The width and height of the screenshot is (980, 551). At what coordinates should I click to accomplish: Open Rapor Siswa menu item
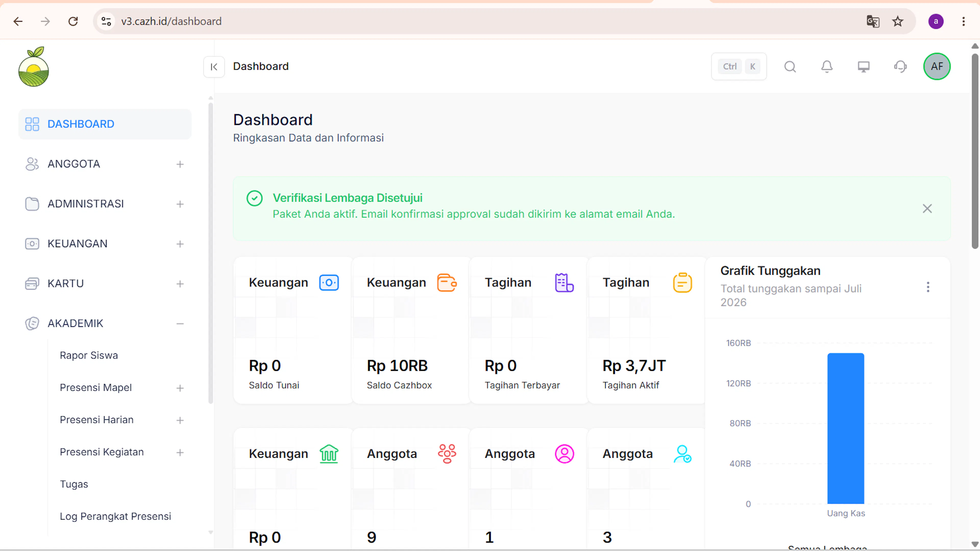pyautogui.click(x=89, y=355)
